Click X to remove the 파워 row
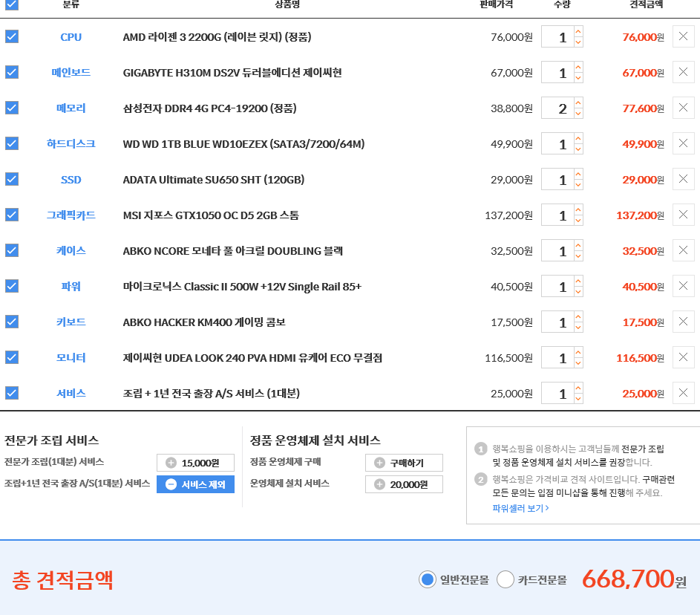Viewport: 700px width, 615px height. click(x=683, y=286)
